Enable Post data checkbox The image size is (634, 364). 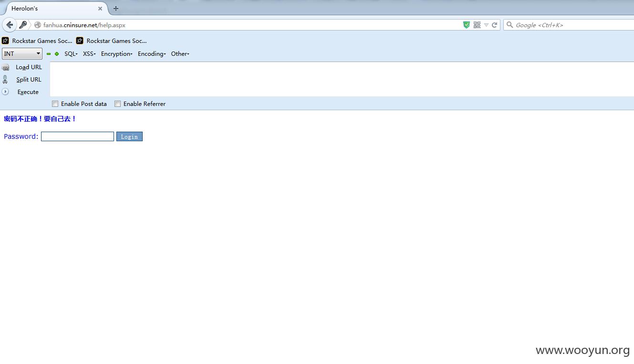(55, 104)
